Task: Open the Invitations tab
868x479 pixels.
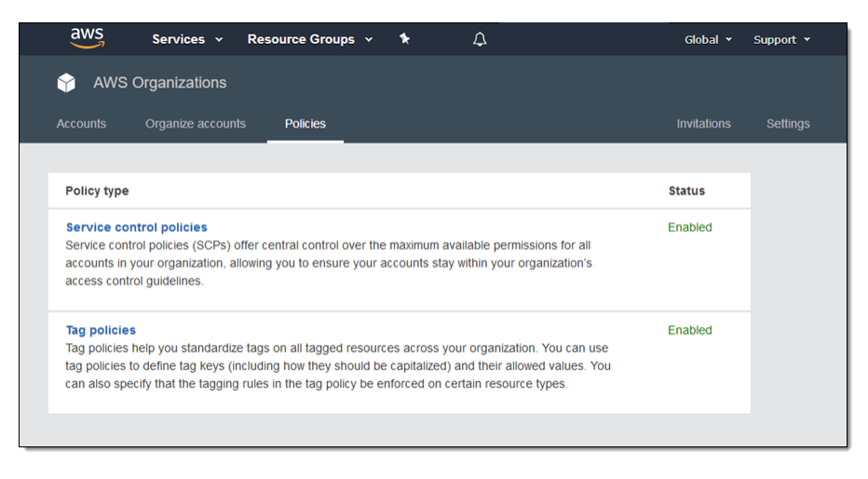Action: pyautogui.click(x=703, y=124)
